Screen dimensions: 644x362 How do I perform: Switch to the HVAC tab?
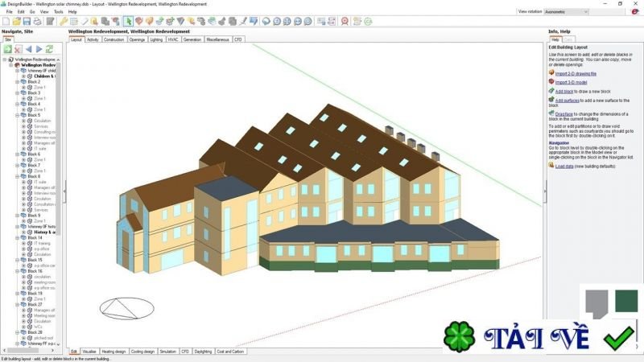(173, 39)
